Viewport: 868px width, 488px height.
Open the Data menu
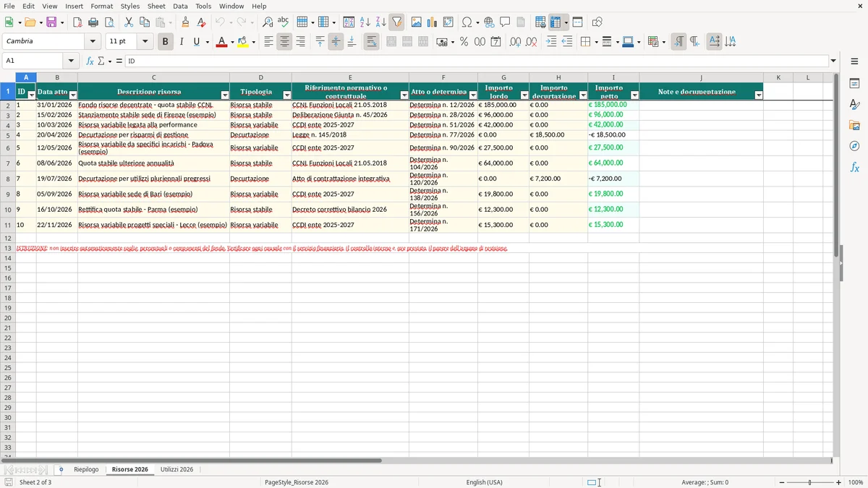tap(180, 6)
